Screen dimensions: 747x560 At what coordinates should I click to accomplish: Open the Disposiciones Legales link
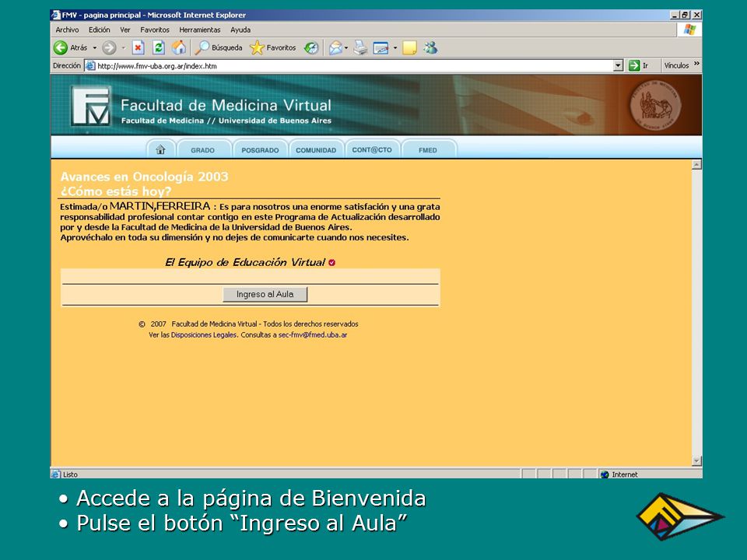[203, 334]
